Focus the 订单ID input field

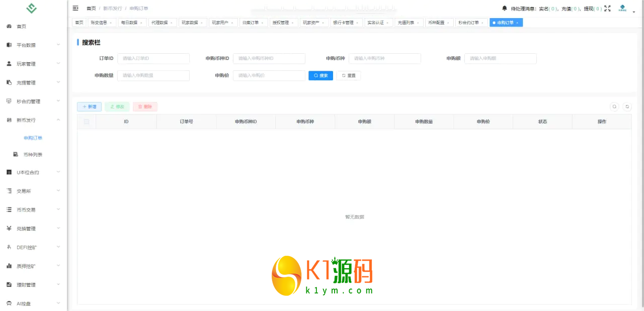(x=153, y=58)
